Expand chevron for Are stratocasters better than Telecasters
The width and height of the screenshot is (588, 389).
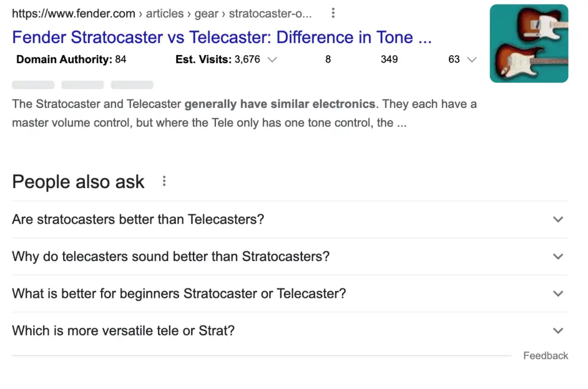click(x=558, y=219)
